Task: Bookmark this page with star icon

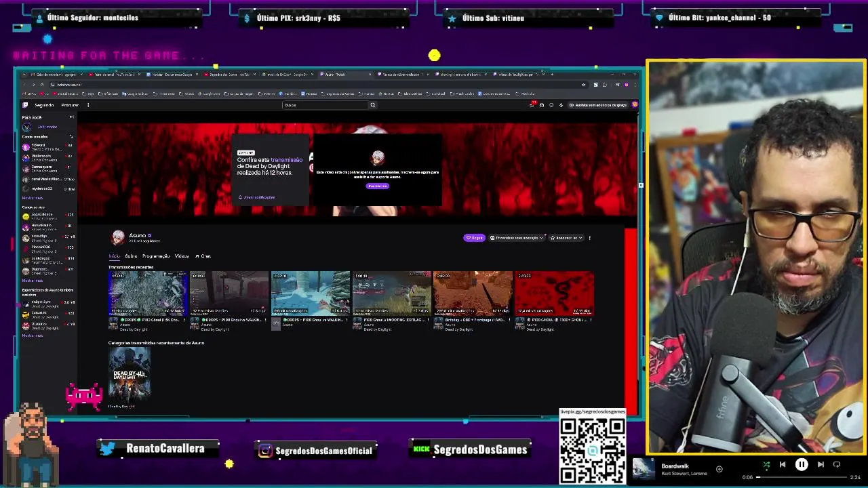Action: (584, 85)
